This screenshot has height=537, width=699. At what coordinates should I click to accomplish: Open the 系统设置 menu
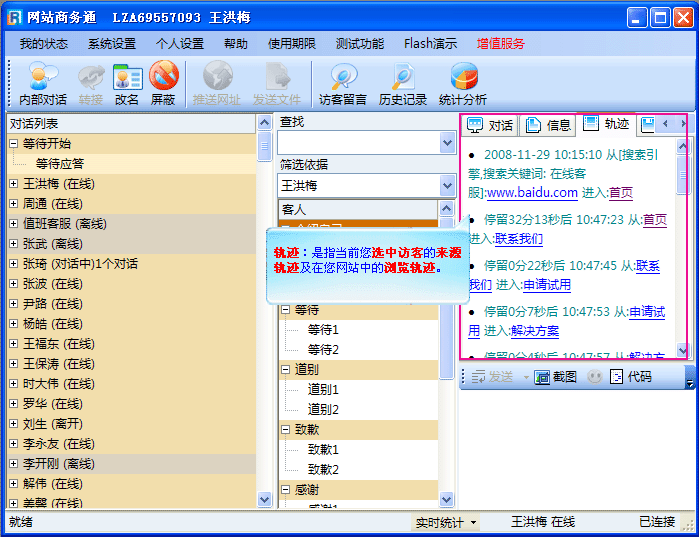coord(112,44)
